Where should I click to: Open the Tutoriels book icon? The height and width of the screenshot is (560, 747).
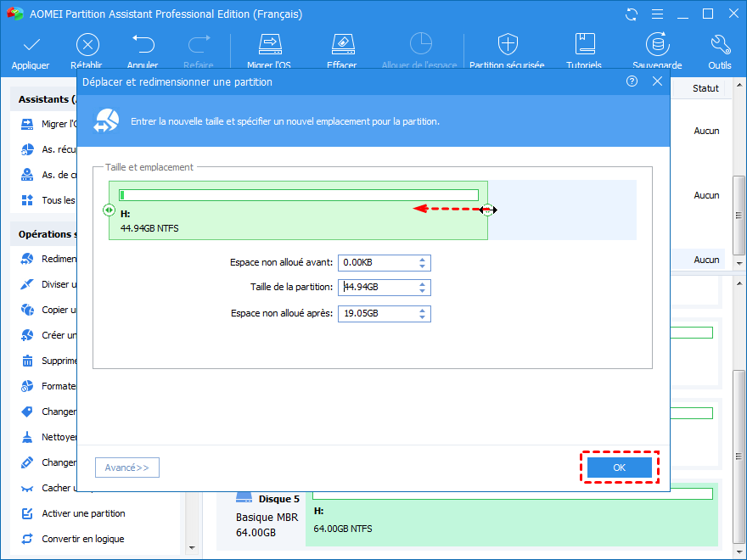click(585, 44)
